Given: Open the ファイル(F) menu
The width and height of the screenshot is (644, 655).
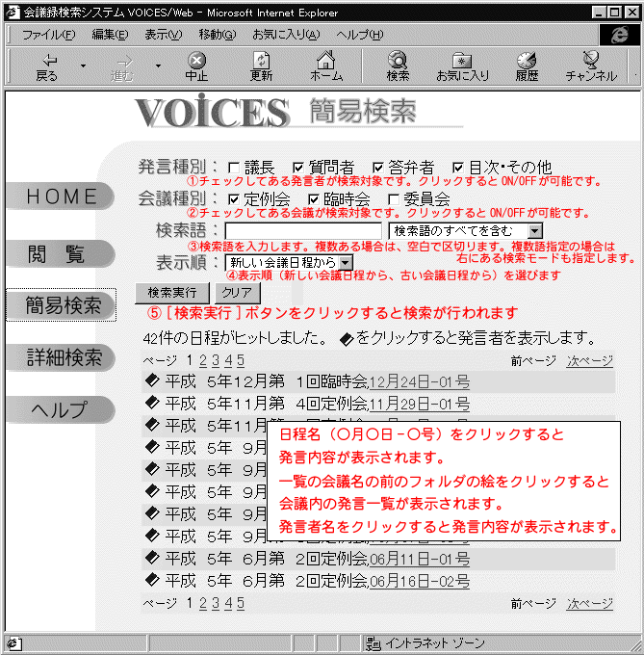Looking at the screenshot, I should (48, 35).
